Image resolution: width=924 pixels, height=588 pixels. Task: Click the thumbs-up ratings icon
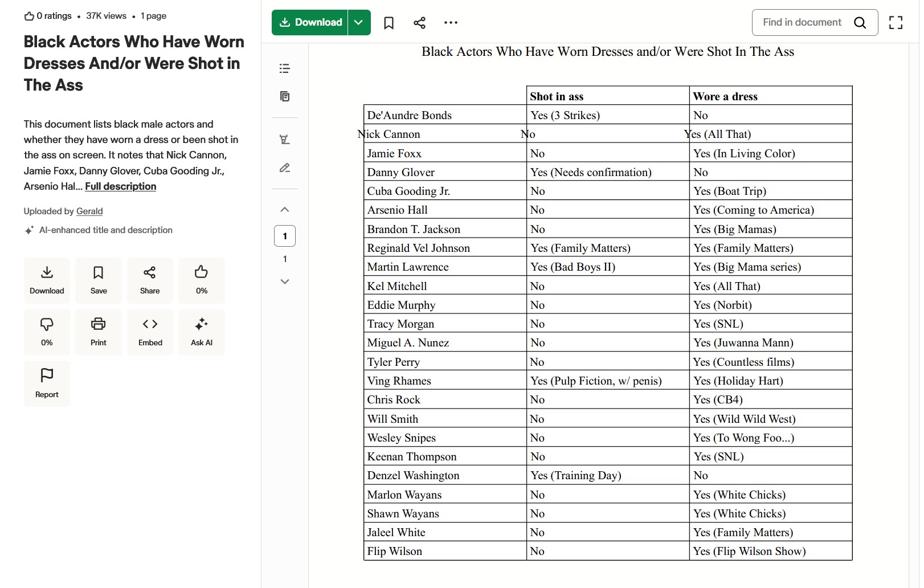pyautogui.click(x=29, y=16)
